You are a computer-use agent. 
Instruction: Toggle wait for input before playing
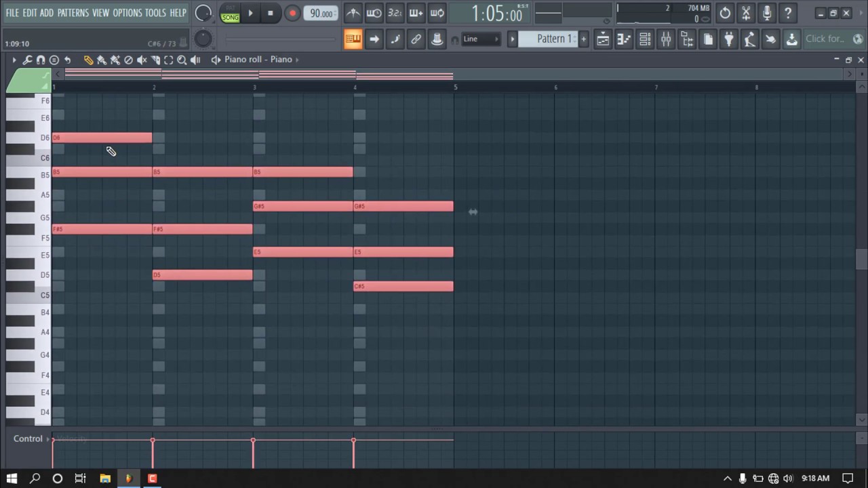point(374,13)
